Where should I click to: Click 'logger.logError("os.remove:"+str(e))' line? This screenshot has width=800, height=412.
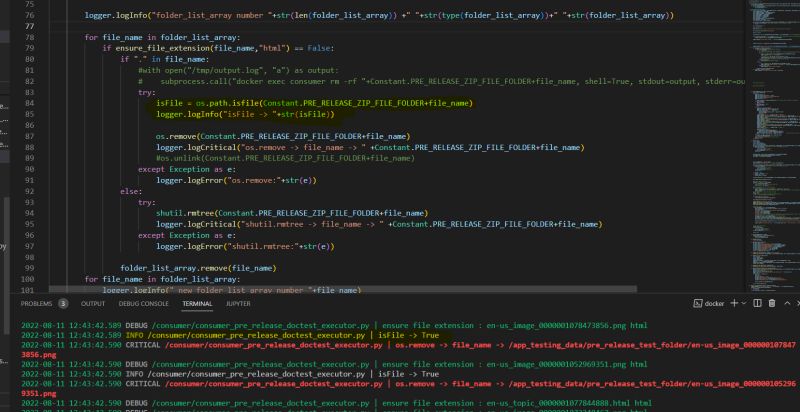coord(236,181)
